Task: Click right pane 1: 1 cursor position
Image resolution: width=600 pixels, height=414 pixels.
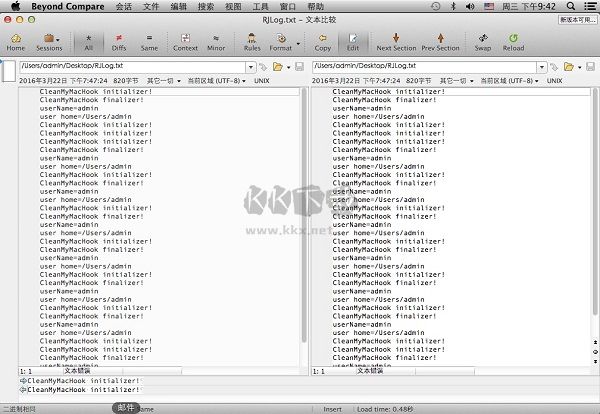Action: (319, 371)
